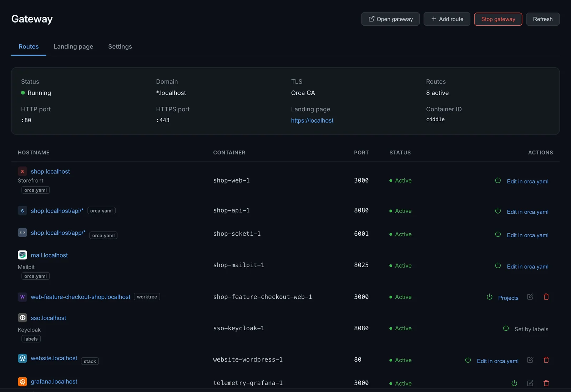This screenshot has height=392, width=571.
Task: Delete the web-feature-checkout-shop route
Action: coord(546,297)
